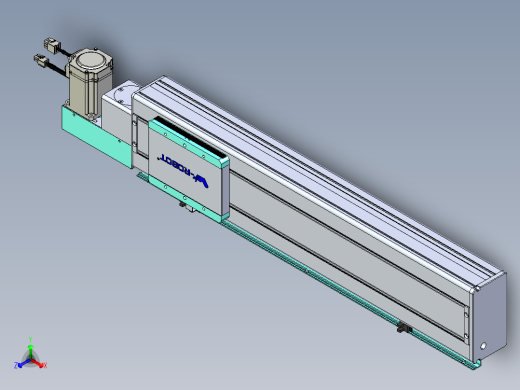This screenshot has height=390, width=520.
Task: Click the round hole on the end cap
Action: [x=483, y=346]
